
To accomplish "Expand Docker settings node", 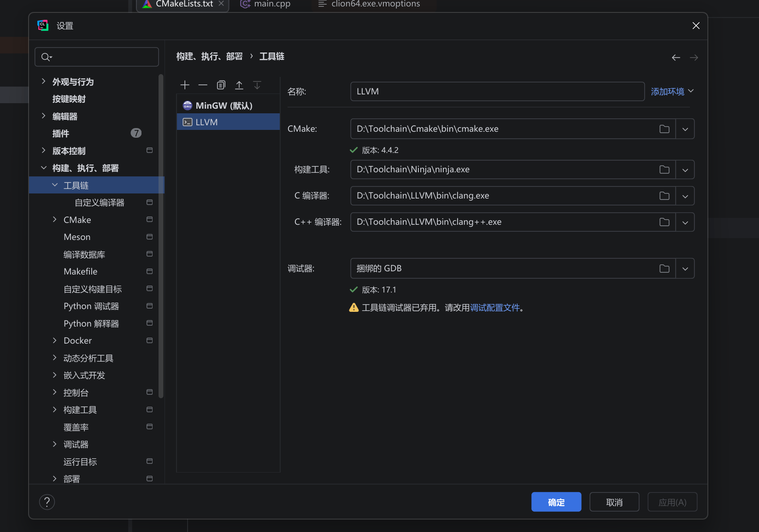I will (x=55, y=340).
